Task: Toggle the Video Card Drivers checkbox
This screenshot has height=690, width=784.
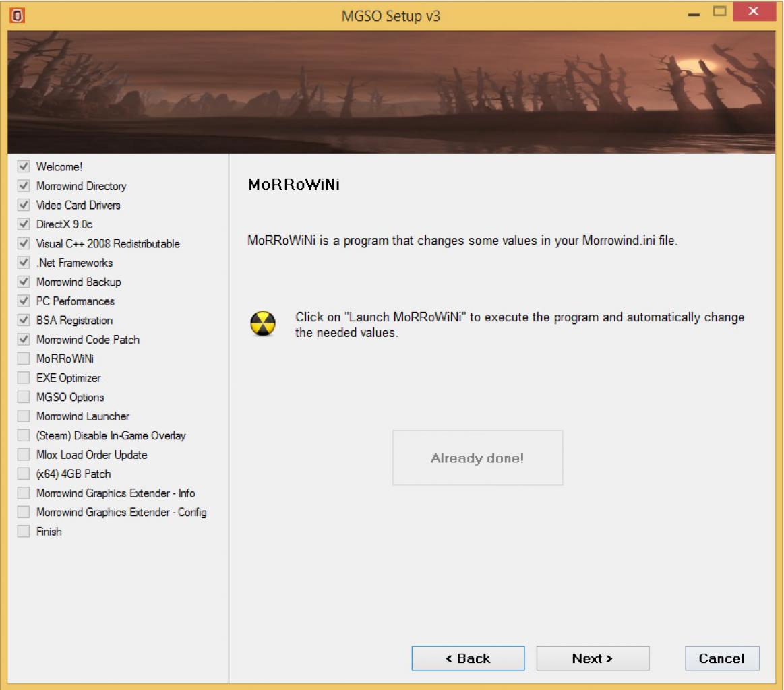Action: pyautogui.click(x=24, y=205)
